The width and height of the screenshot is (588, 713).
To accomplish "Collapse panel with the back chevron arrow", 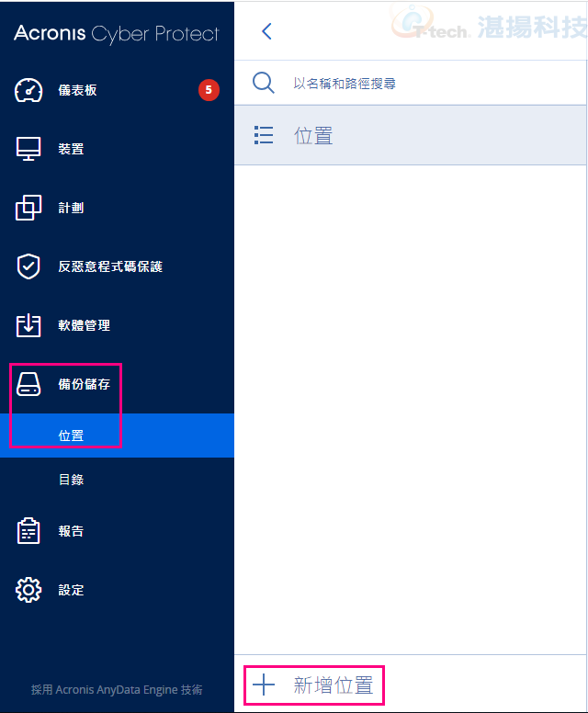I will (x=267, y=31).
